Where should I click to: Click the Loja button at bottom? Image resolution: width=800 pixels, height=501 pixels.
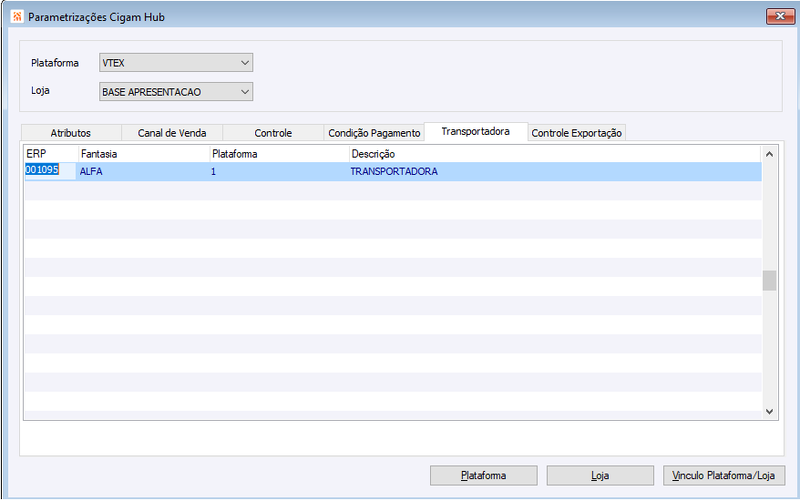[600, 475]
